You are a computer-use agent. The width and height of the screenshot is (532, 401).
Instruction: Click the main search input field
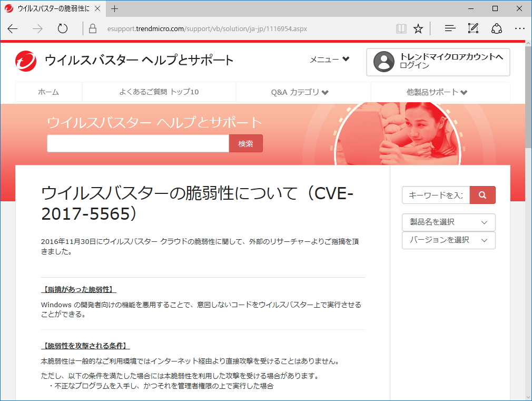coord(137,143)
